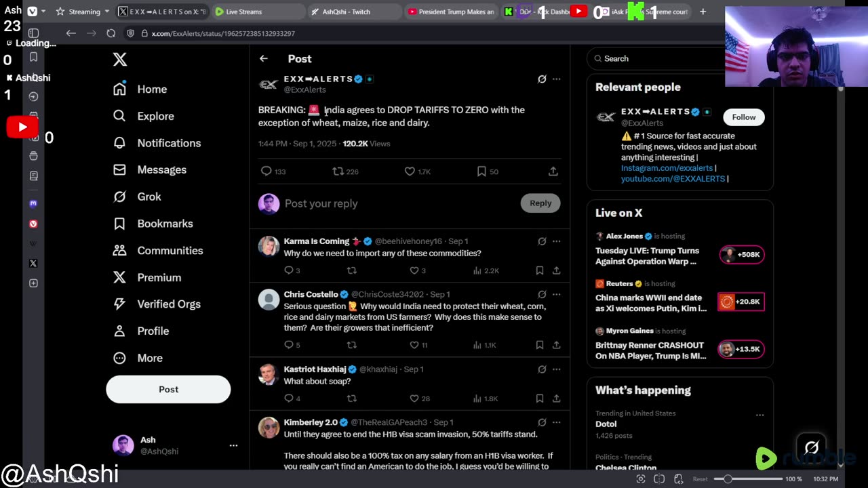Open account menu dots beside Ash @AshQshi
The image size is (868, 488).
click(233, 445)
